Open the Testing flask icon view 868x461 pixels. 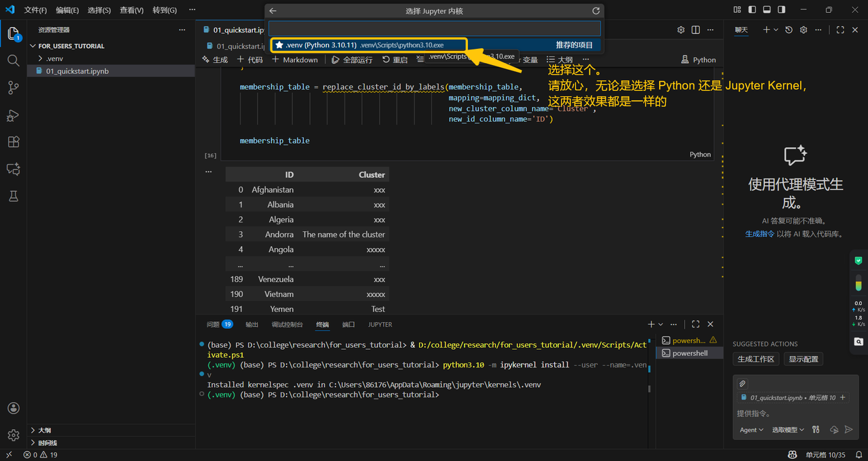[13, 196]
